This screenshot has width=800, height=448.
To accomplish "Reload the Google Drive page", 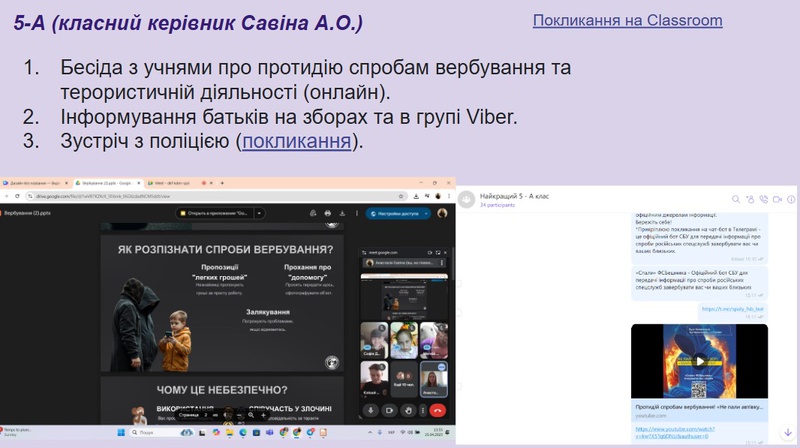I will (17, 196).
